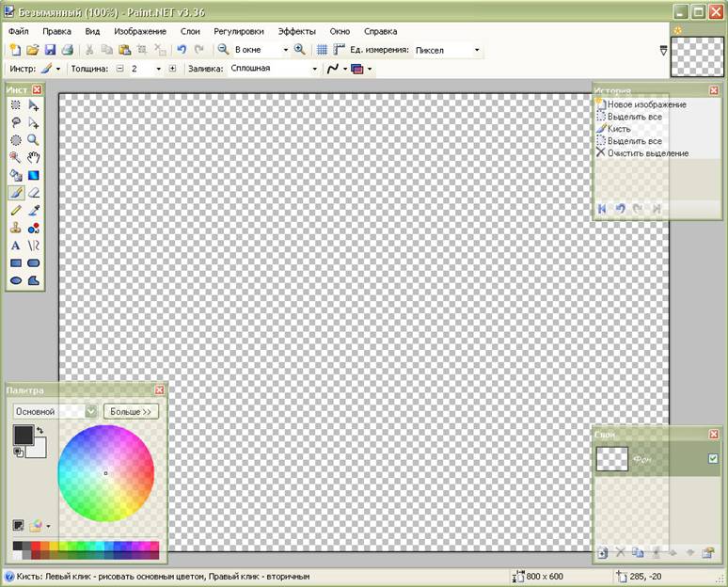Select the Freeform Shape tool
The image size is (728, 587).
pyautogui.click(x=34, y=280)
